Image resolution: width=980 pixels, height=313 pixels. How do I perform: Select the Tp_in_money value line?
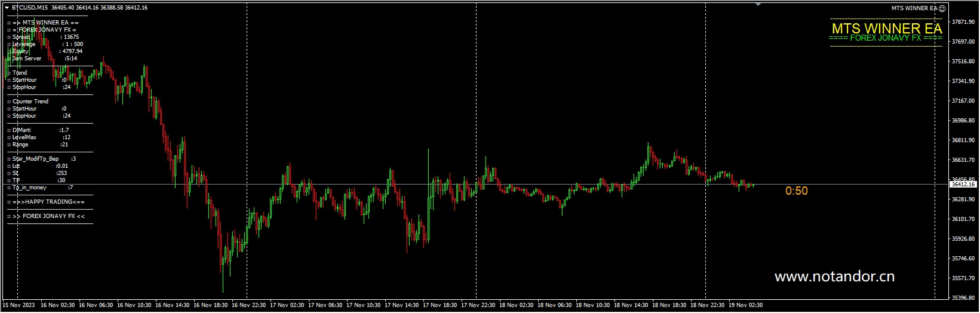tap(42, 188)
